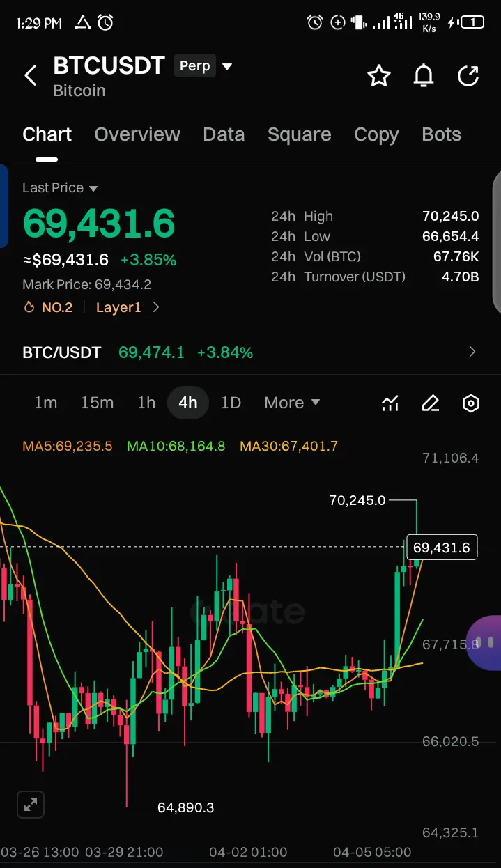Tap the back arrow icon

pos(31,75)
